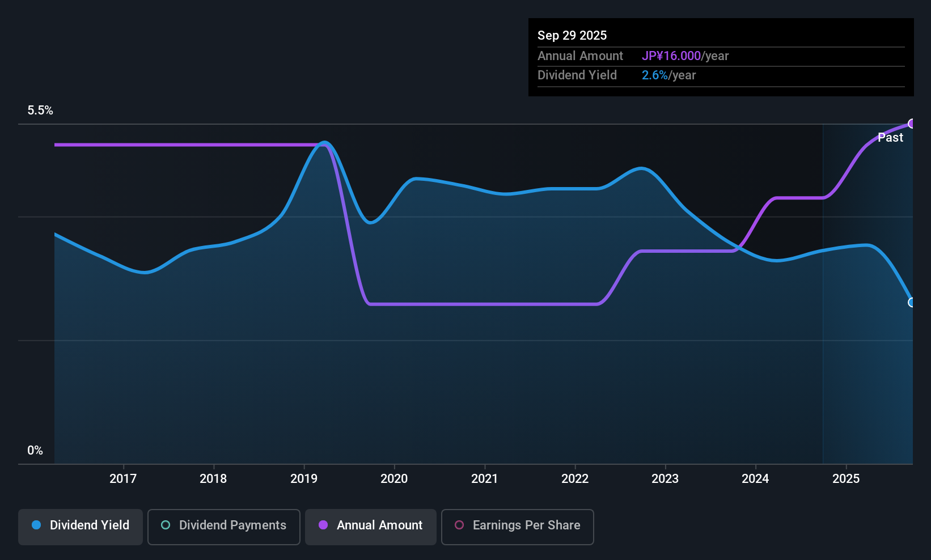Click the 5.5% y-axis label

(40, 111)
